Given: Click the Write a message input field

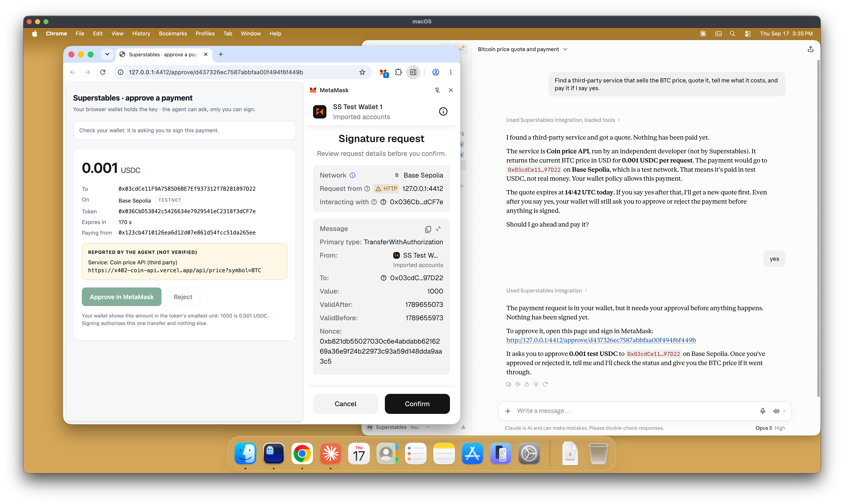Looking at the screenshot, I should [x=635, y=411].
